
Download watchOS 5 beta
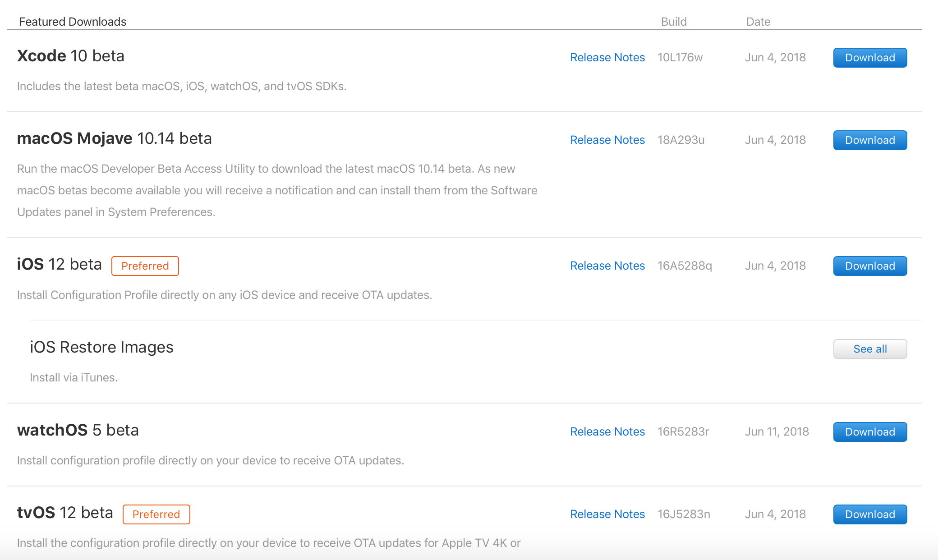click(869, 432)
